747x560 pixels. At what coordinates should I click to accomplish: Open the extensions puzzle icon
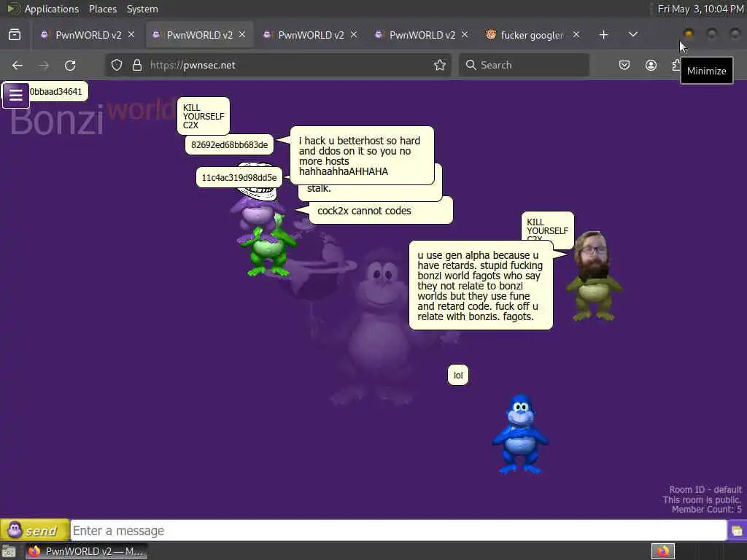pyautogui.click(x=676, y=65)
